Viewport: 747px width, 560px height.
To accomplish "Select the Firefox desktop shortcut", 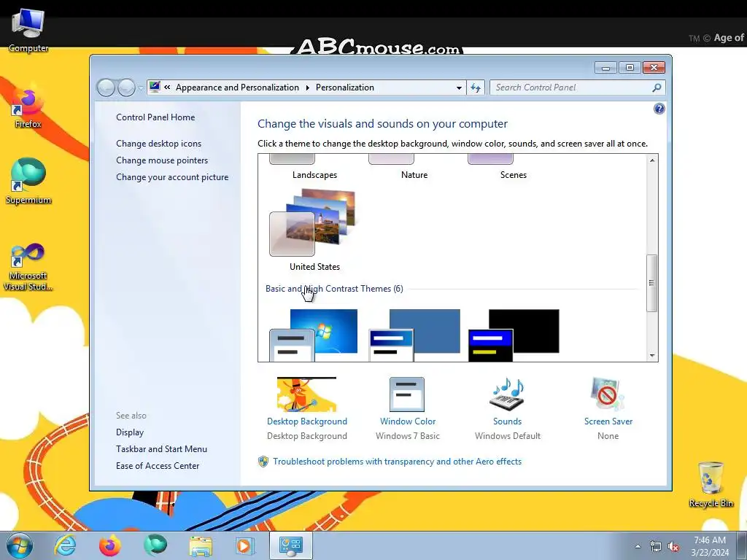I will tap(28, 108).
